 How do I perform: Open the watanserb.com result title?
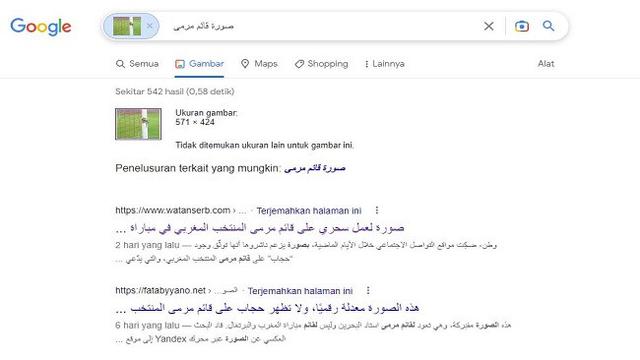tap(260, 228)
